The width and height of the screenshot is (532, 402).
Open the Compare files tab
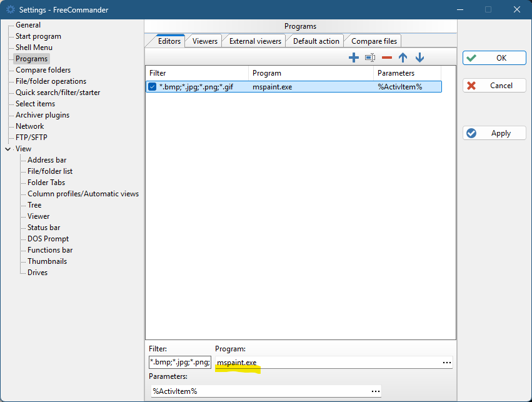374,41
